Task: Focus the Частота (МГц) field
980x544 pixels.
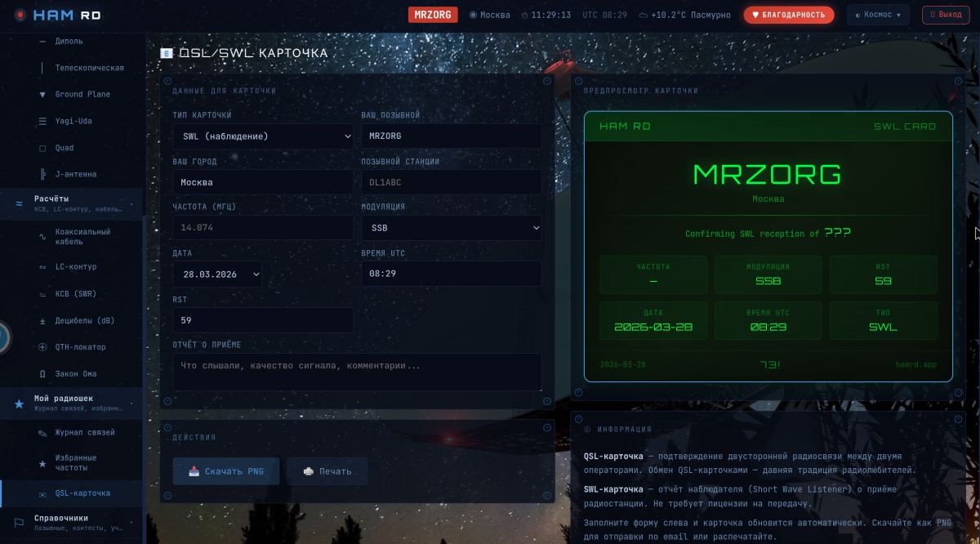Action: [x=263, y=228]
